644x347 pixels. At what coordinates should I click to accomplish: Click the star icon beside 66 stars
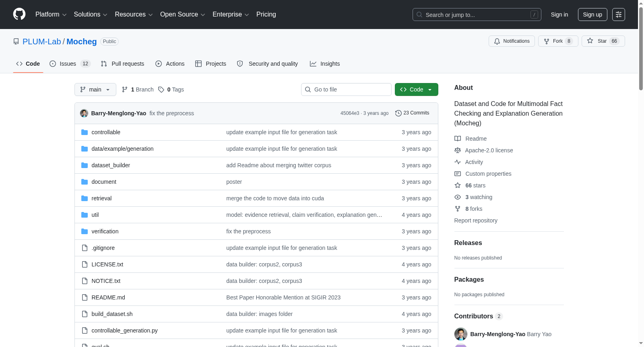[458, 185]
